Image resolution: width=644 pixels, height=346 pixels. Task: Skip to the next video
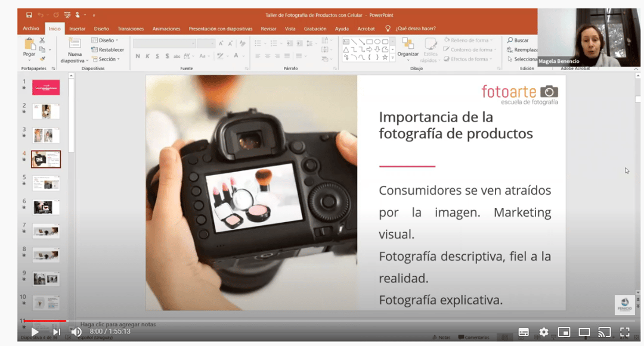57,332
